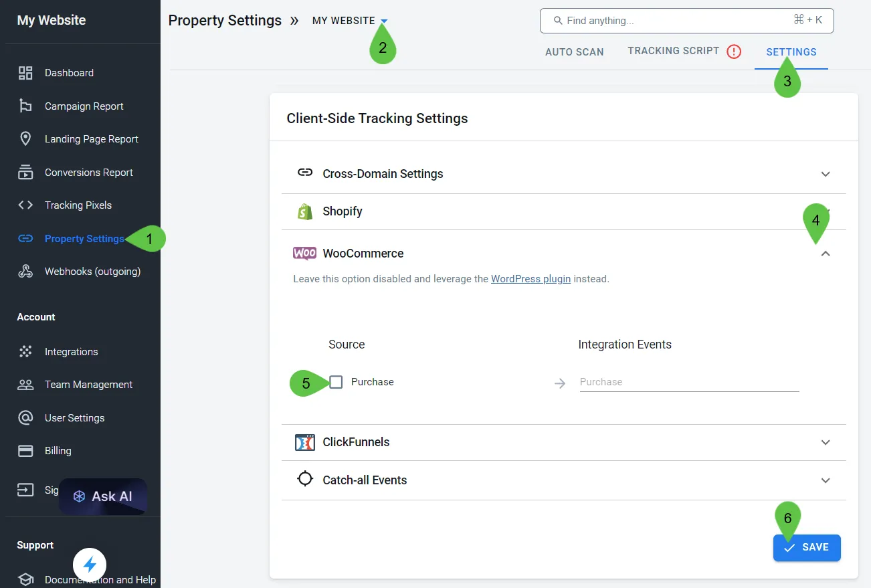Image resolution: width=871 pixels, height=588 pixels.
Task: Click the Client-Side Tracking Settings heading
Action: (x=377, y=118)
